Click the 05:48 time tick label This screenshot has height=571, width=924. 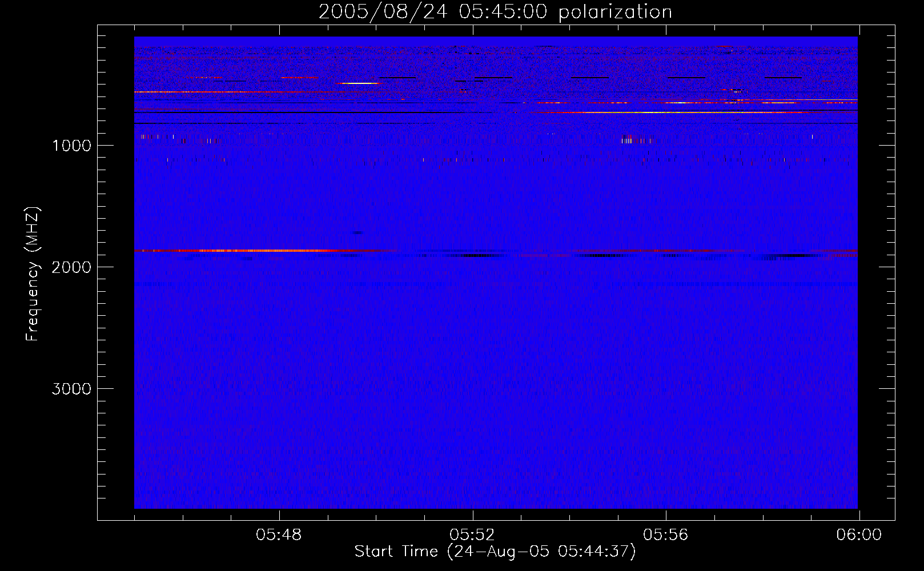(279, 535)
